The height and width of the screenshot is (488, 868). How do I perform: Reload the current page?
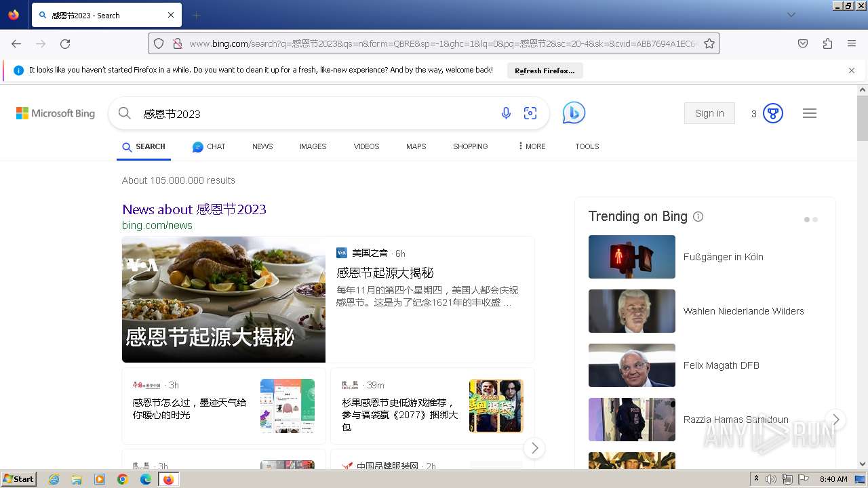point(65,43)
